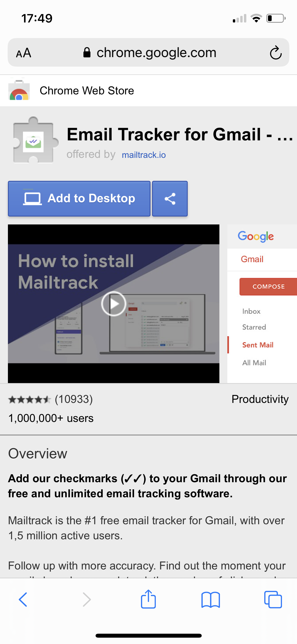Tap the Email Tracker for Gmail title
This screenshot has width=297, height=644.
[x=180, y=134]
